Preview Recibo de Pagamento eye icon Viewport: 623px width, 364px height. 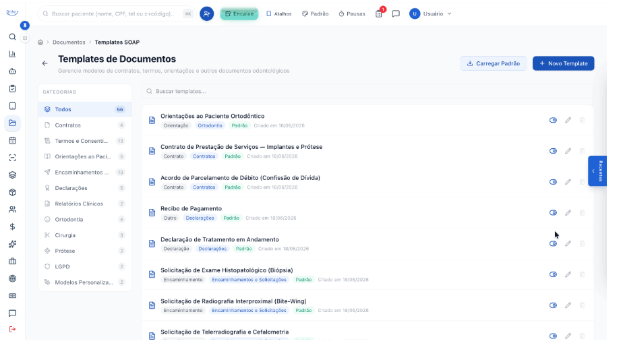point(553,212)
